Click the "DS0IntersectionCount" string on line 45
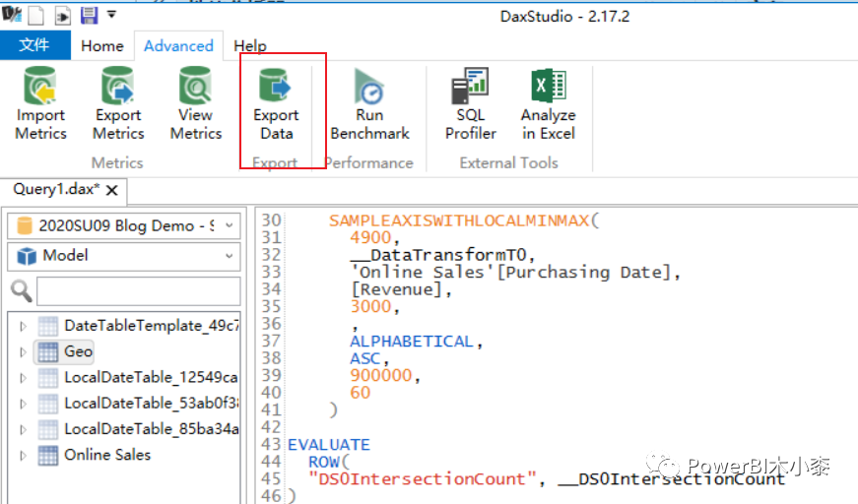The height and width of the screenshot is (504, 858). point(422,478)
